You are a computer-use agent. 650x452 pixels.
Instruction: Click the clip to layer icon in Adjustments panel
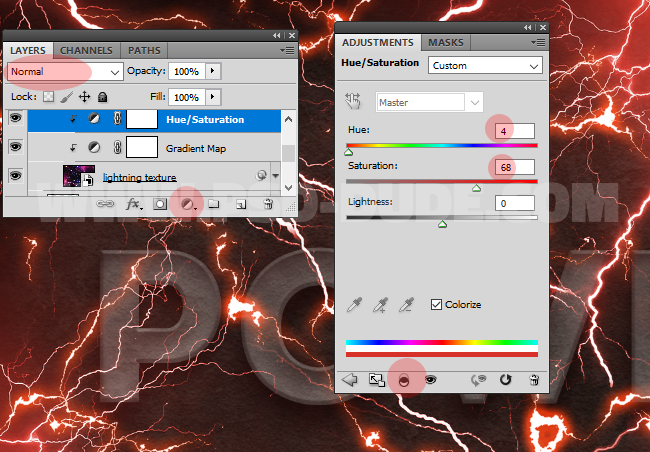[x=405, y=380]
